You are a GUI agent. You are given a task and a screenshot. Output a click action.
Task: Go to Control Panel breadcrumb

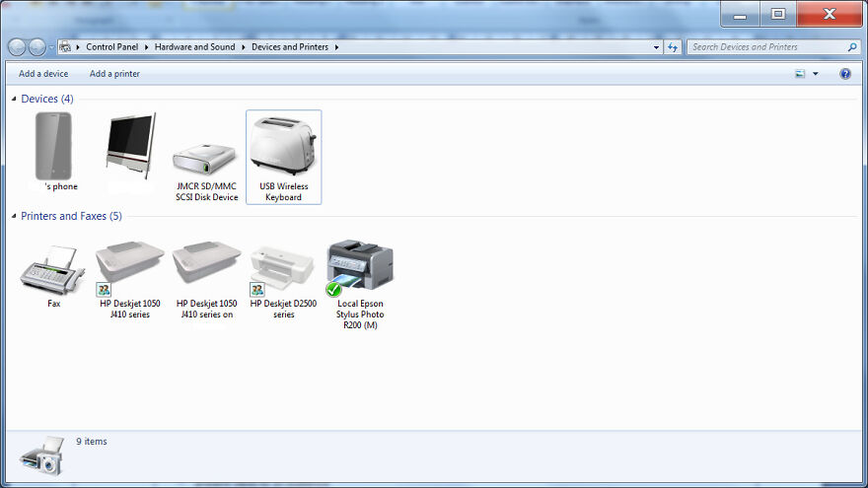click(111, 47)
